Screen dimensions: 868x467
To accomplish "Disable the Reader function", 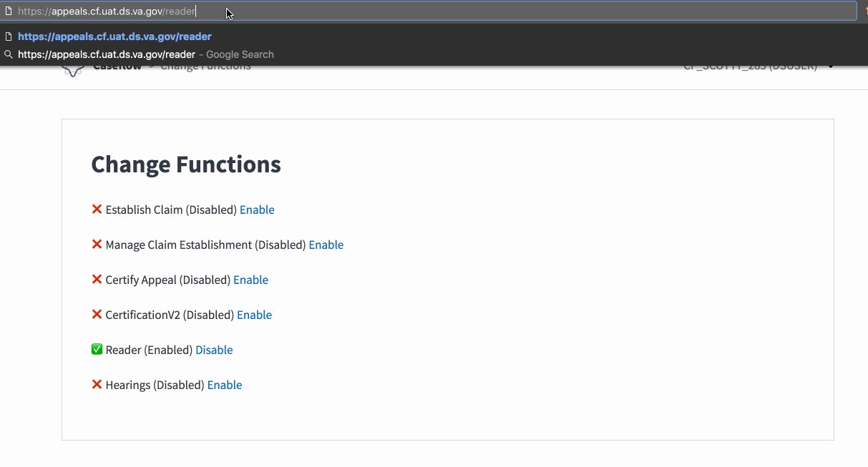I will [x=214, y=350].
